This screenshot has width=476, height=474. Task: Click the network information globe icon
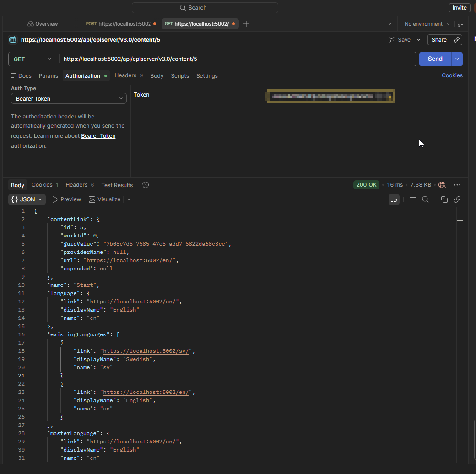tap(442, 185)
